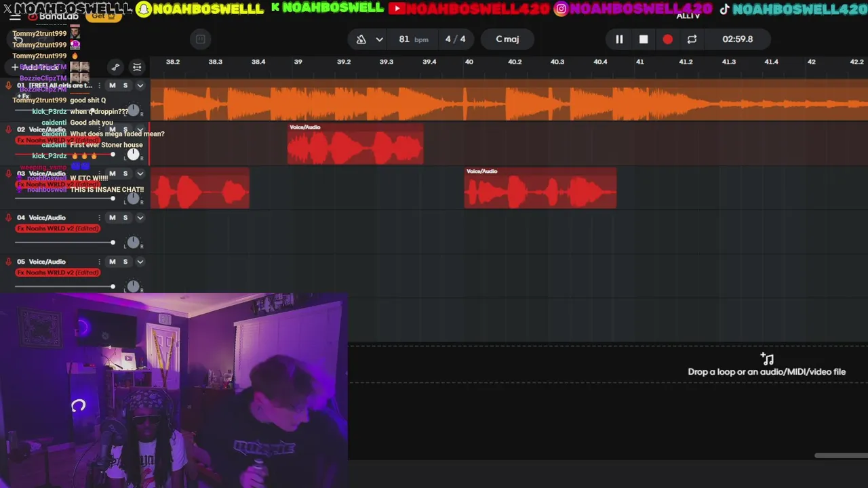
Task: Arm track 03 microphone icon
Action: (8, 174)
